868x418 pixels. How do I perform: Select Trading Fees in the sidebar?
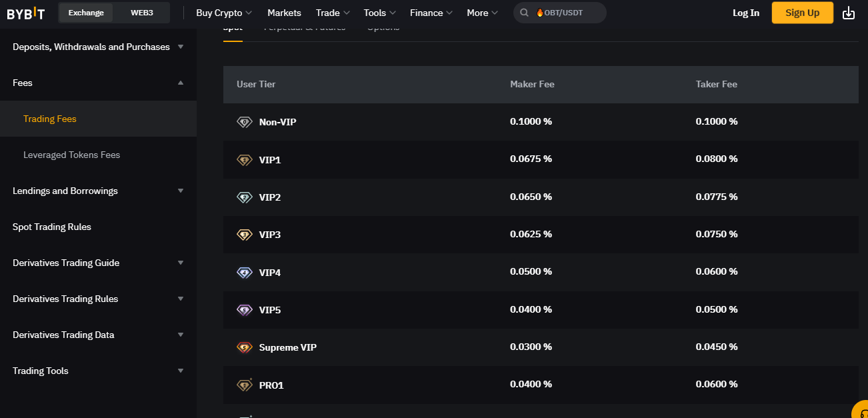[98, 119]
